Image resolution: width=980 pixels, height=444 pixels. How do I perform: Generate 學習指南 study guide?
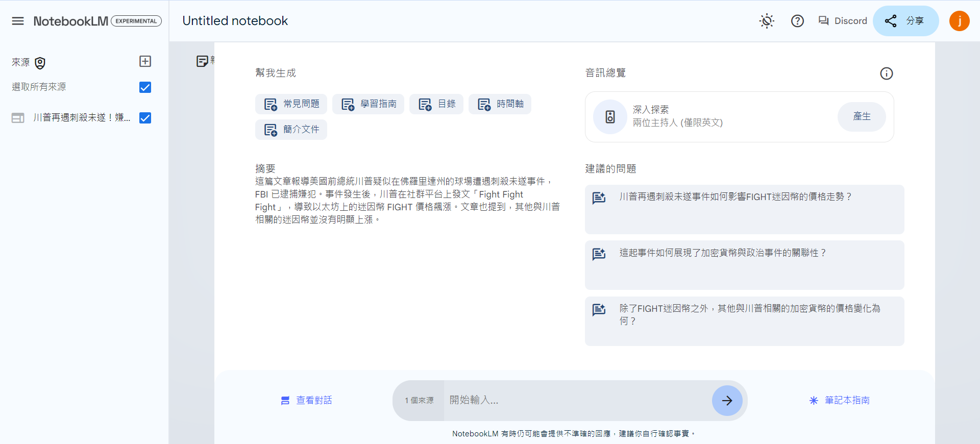point(368,104)
